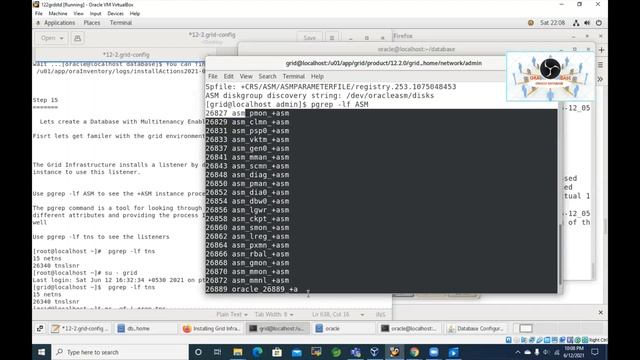Expand the Windows tray hidden icons chevron
This screenshot has width=640, height=360.
[518, 352]
